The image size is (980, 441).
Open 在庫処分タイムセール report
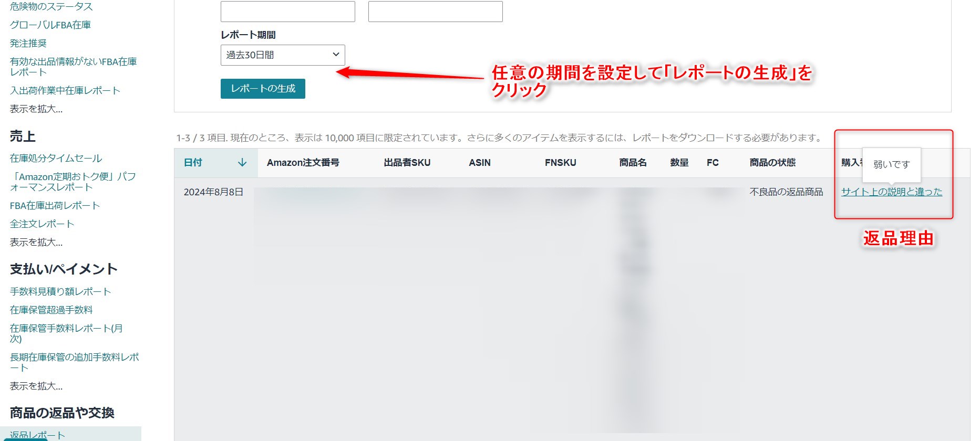coord(56,158)
